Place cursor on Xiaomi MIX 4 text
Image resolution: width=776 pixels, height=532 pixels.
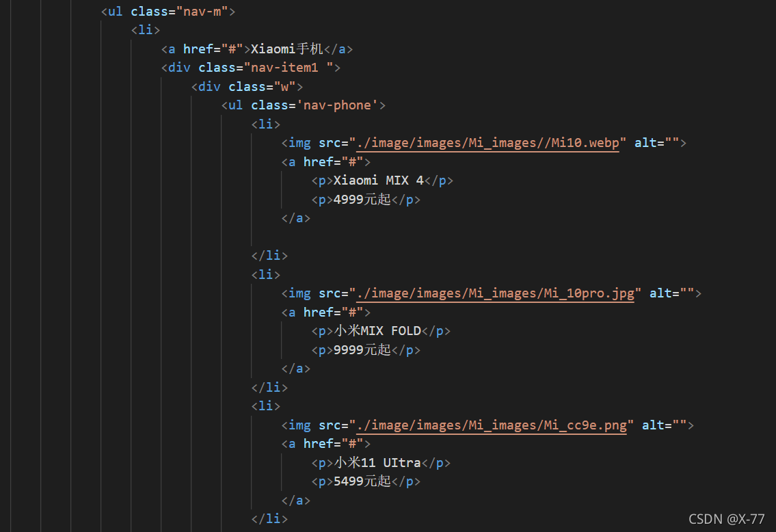(379, 181)
